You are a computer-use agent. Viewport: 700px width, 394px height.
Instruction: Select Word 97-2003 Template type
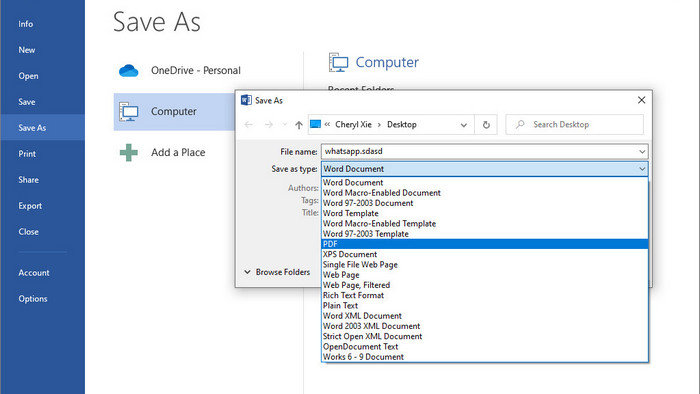(485, 234)
